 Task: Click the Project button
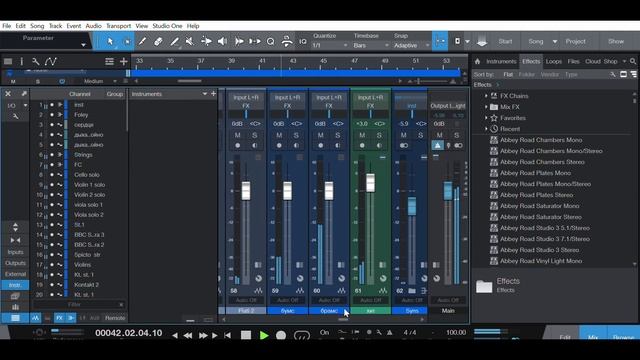tap(575, 42)
